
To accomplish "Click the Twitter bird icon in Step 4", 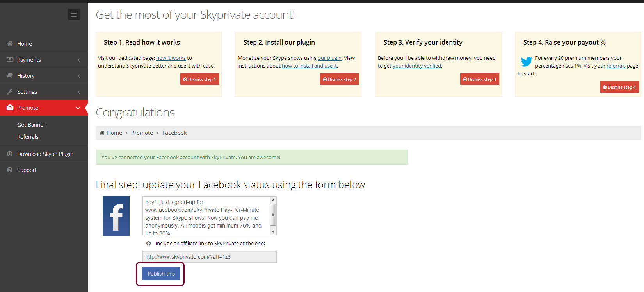I will [526, 62].
